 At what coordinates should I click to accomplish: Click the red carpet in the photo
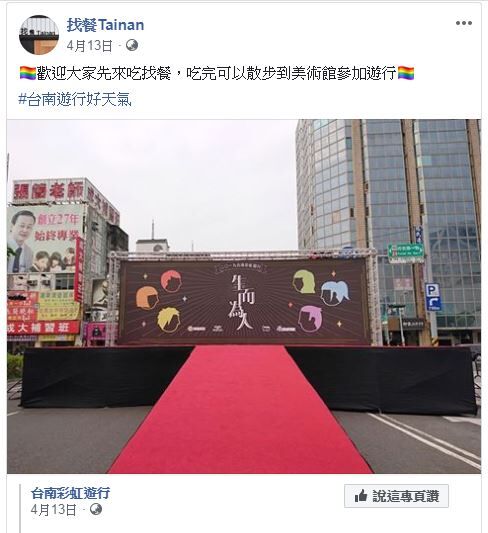(241, 409)
